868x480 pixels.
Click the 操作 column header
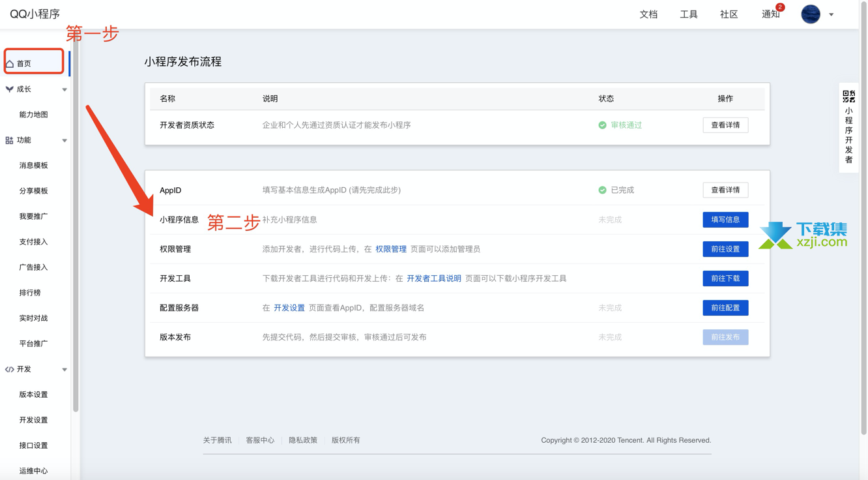725,98
